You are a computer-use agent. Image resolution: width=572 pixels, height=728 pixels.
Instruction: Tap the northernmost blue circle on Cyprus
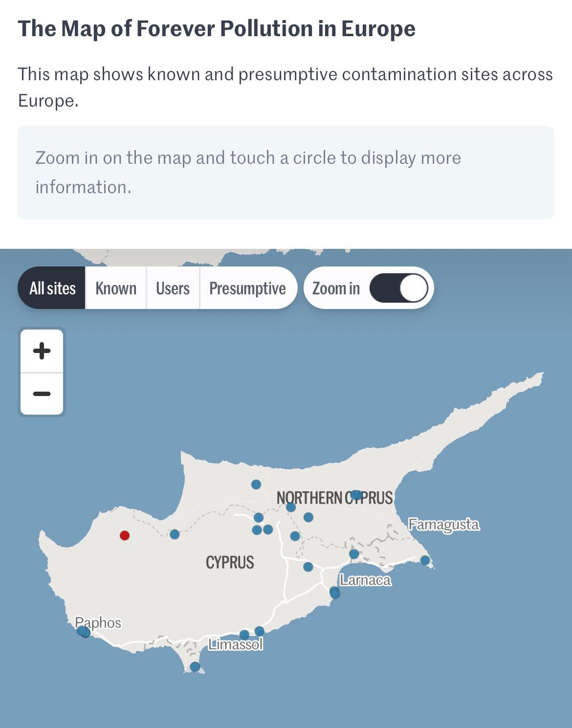tap(256, 485)
